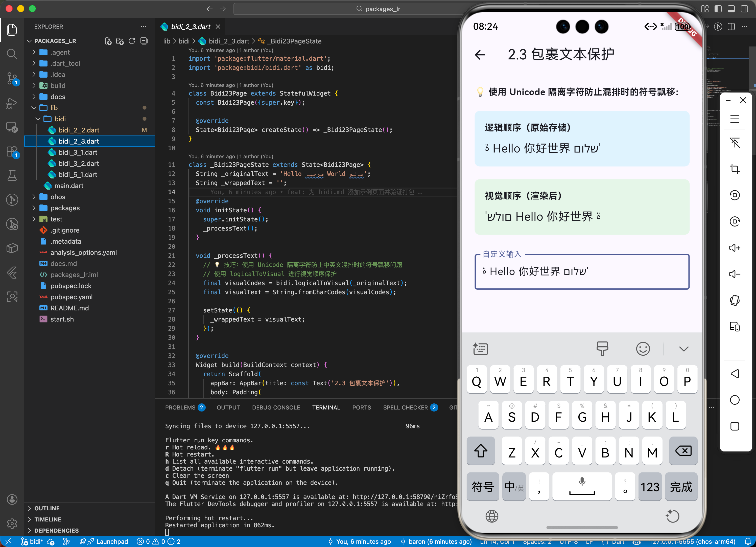
Task: Click the 自定义输入 text field
Action: (582, 272)
